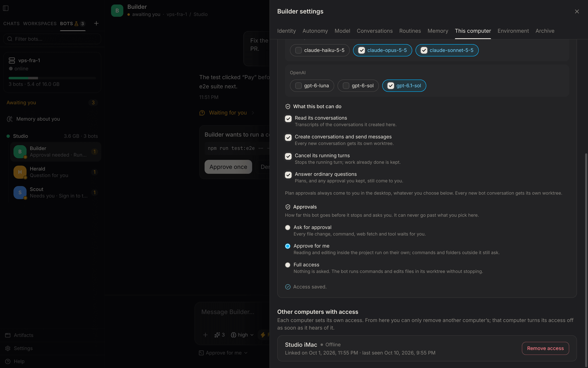Click the plus icon to add bot
Image resolution: width=588 pixels, height=368 pixels.
pos(96,23)
